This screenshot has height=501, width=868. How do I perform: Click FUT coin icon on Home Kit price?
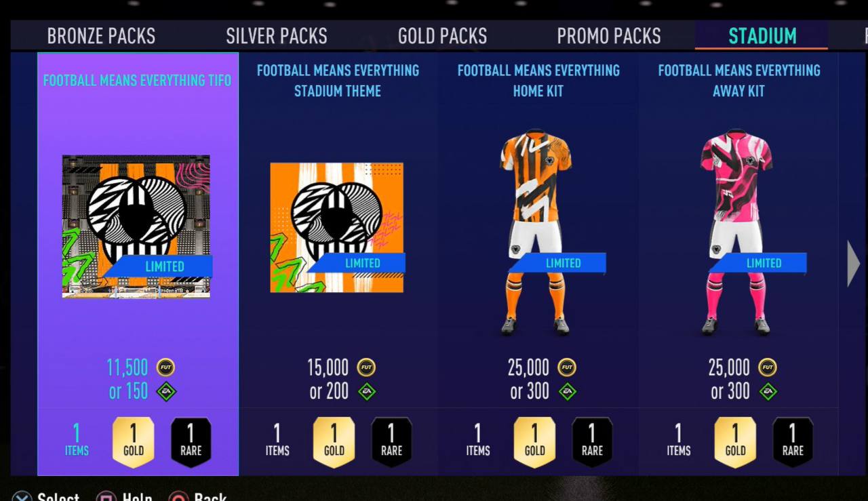click(567, 367)
